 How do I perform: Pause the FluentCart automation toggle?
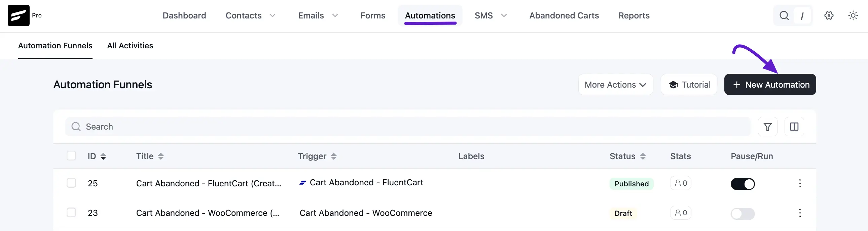(x=743, y=184)
